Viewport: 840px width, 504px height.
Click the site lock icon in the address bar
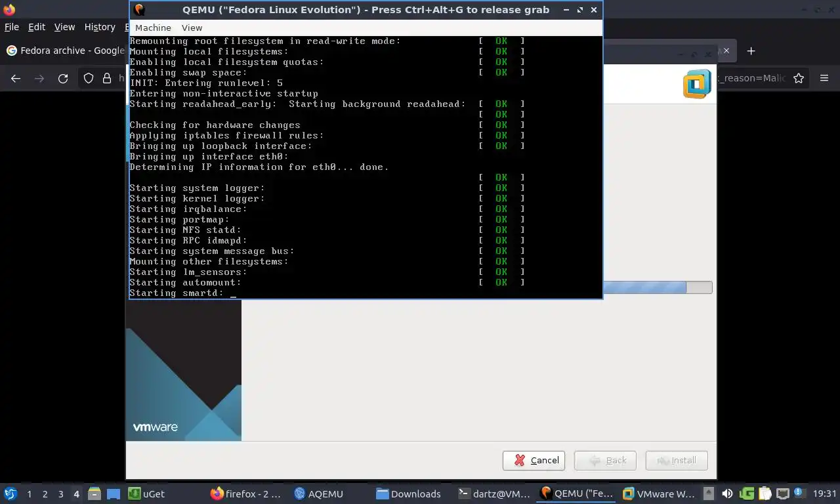[107, 78]
